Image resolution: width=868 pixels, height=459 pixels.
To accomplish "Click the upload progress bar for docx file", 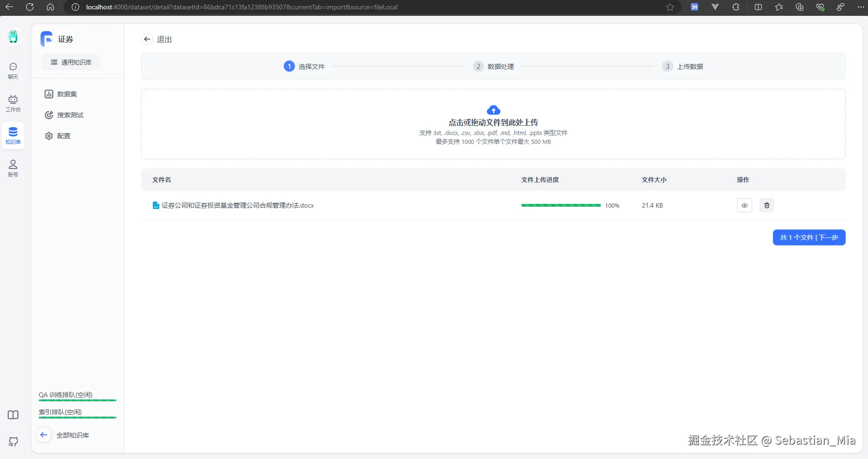I will 561,205.
